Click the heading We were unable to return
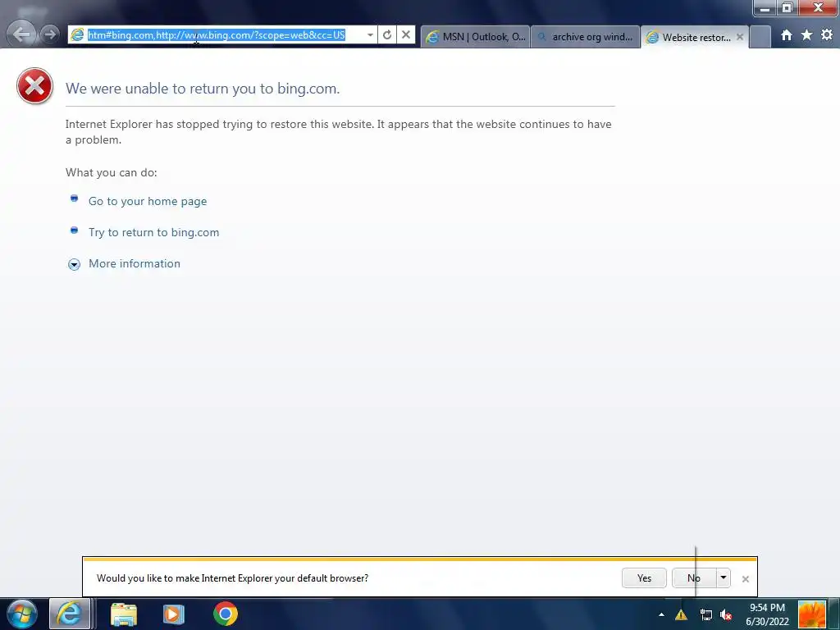This screenshot has width=840, height=630. click(x=203, y=89)
